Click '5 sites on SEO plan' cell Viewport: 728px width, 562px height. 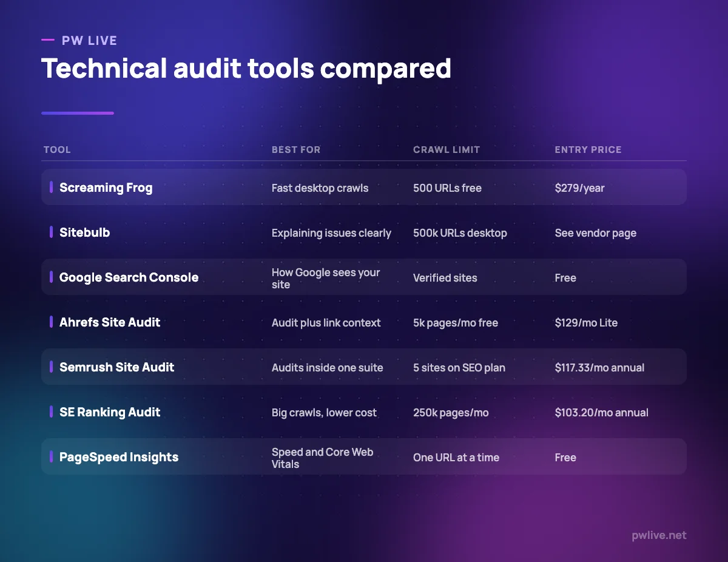point(459,368)
